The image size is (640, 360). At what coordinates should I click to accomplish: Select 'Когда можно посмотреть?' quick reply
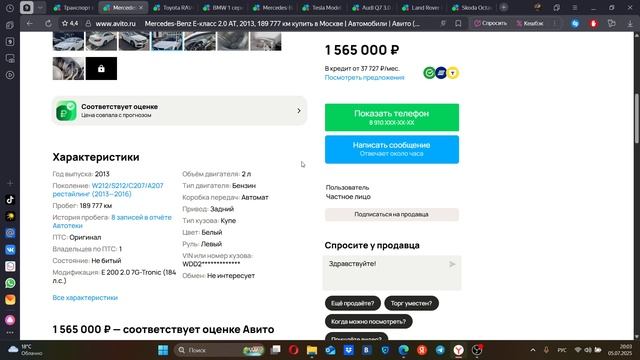369,322
